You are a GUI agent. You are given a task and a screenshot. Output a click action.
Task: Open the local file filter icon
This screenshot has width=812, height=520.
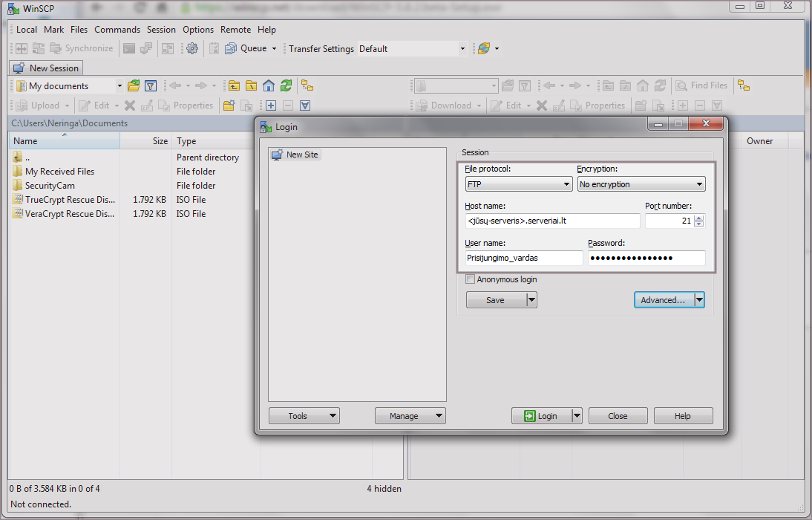(x=150, y=86)
